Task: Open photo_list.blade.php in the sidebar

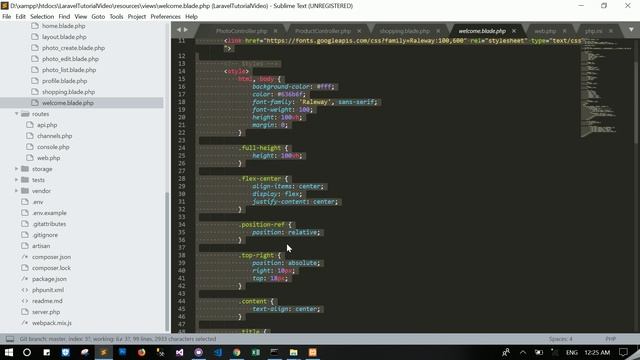Action: pos(69,70)
